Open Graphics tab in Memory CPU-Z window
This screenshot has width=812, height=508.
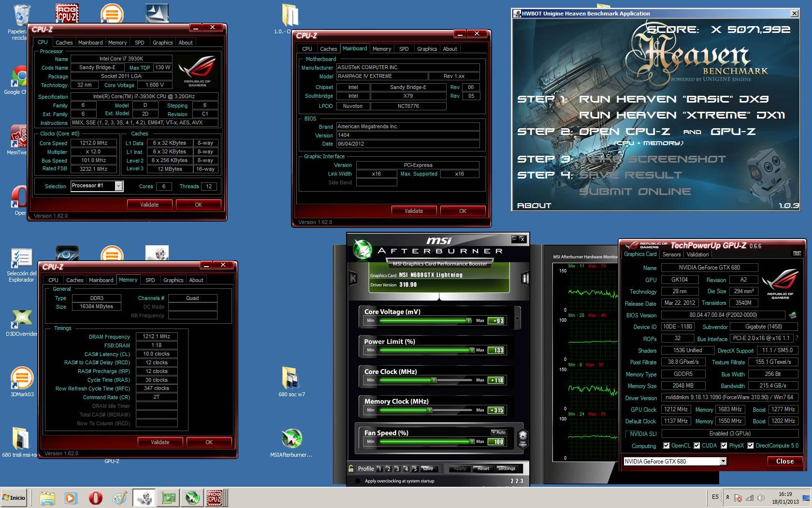click(174, 280)
